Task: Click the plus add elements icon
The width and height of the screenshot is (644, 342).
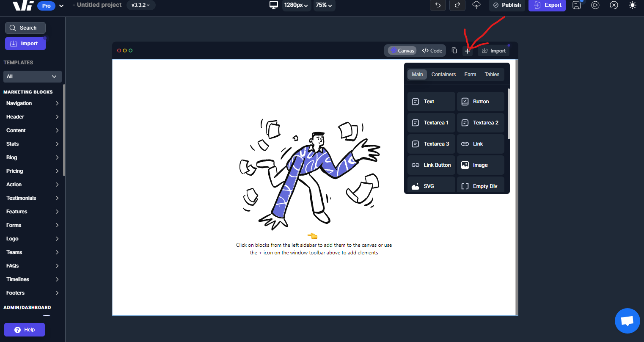Action: click(x=468, y=51)
